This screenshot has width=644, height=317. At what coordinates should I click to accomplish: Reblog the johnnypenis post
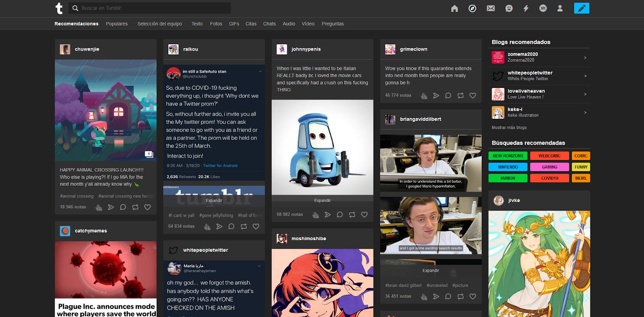pyautogui.click(x=352, y=214)
